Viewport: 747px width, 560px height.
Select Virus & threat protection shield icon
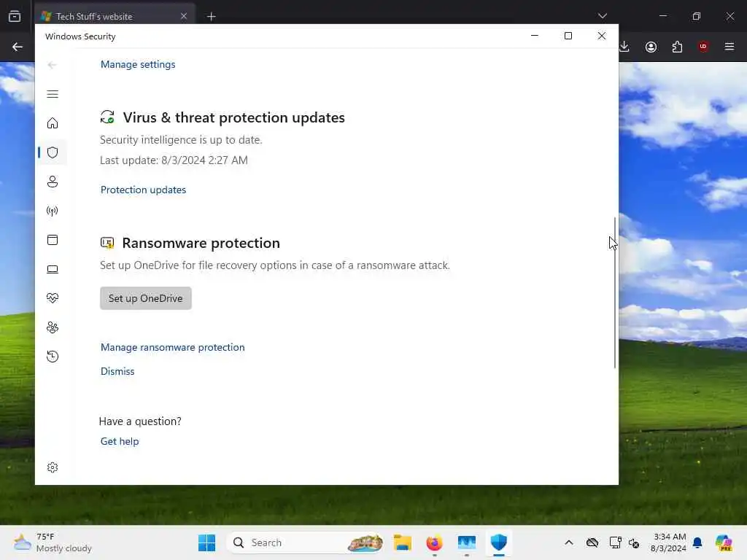[53, 152]
